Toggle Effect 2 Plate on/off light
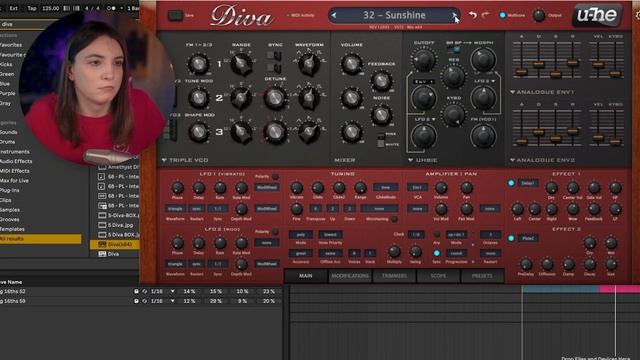Image resolution: width=640 pixels, height=360 pixels. click(x=511, y=238)
